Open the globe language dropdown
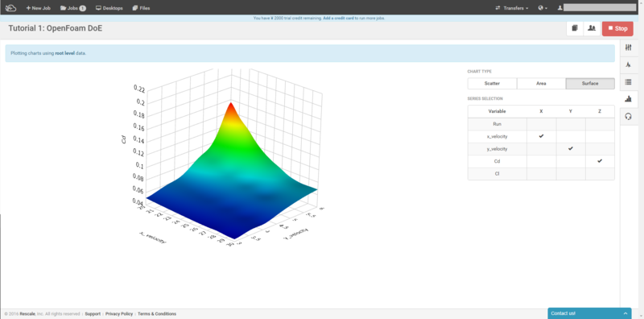Viewport: 644px width, 319px height. click(x=543, y=8)
